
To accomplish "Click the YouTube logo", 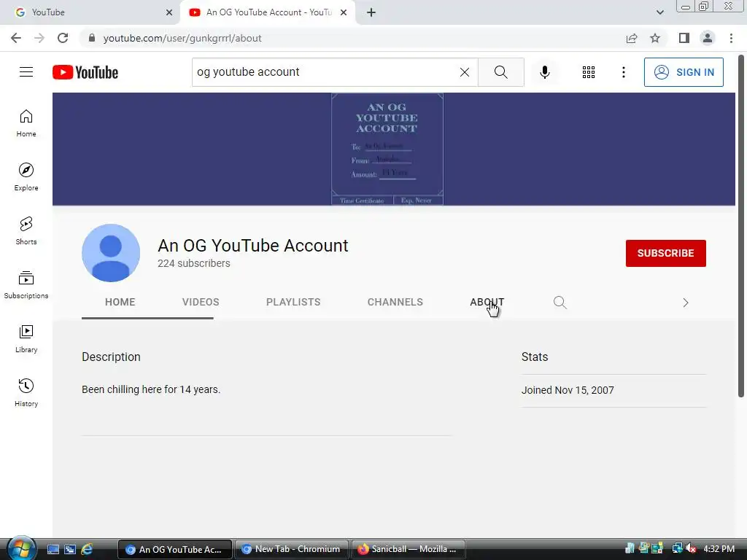I will point(85,72).
